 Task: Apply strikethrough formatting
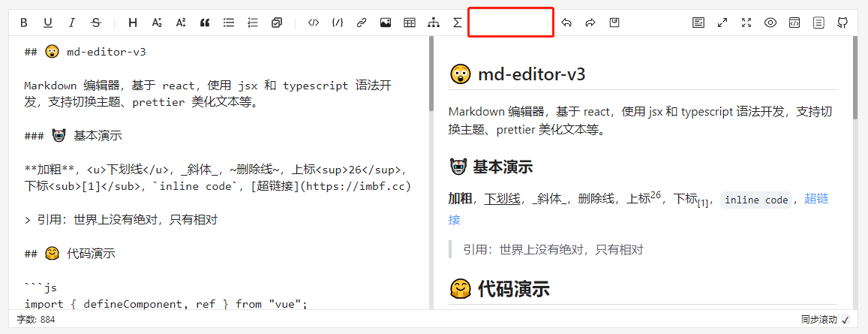point(96,23)
